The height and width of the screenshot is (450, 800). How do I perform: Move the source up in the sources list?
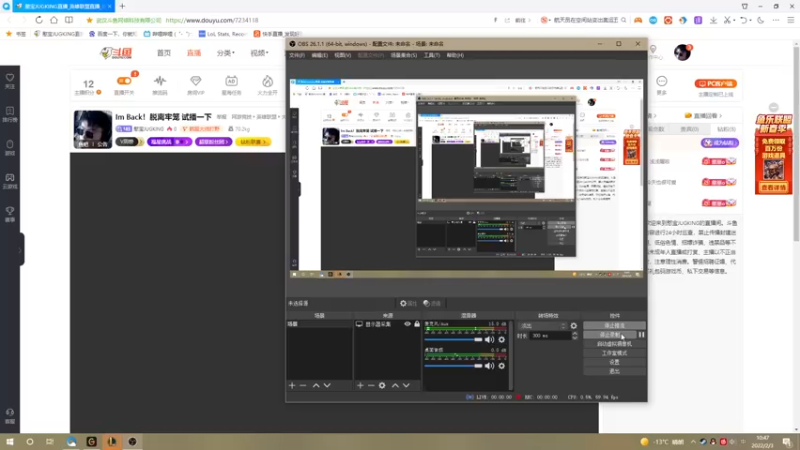395,386
